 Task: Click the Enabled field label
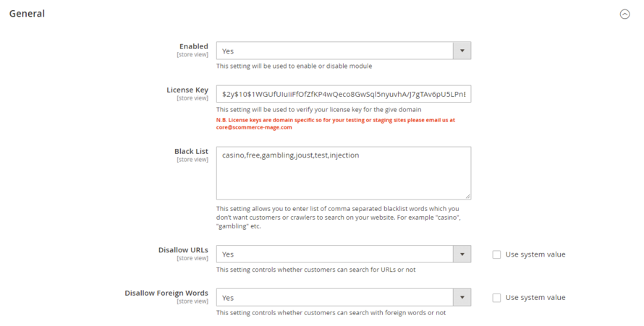[193, 46]
